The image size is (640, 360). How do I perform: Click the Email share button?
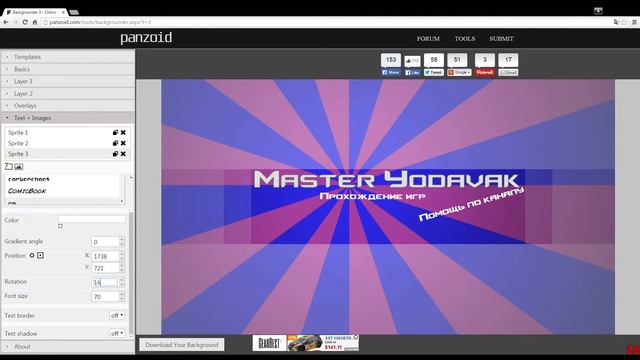coord(508,72)
